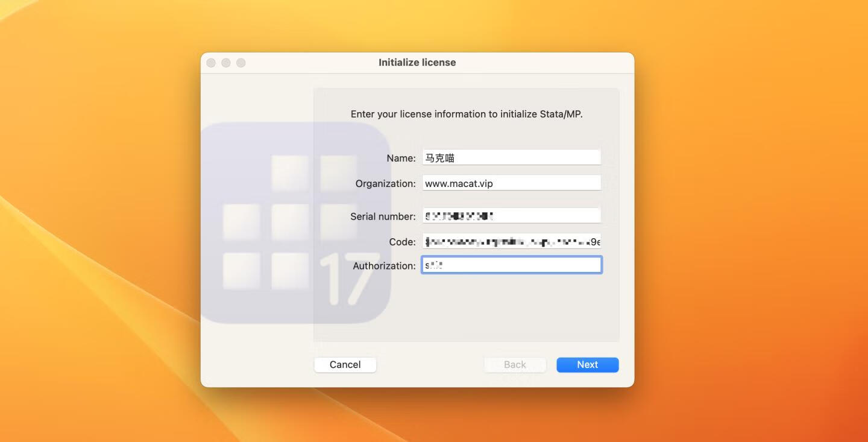Click the 'Authorization:' label

(x=384, y=265)
